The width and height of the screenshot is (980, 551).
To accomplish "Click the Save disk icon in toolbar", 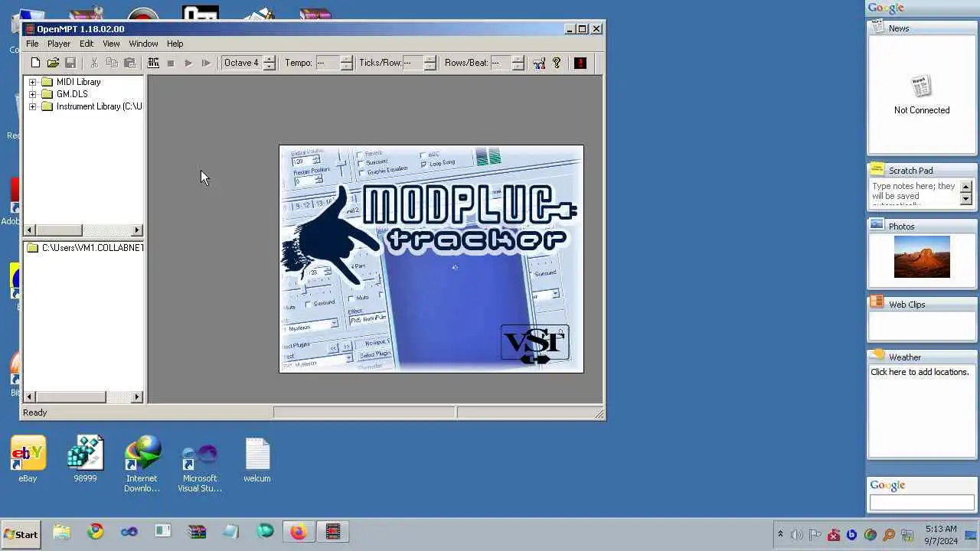I will click(70, 63).
